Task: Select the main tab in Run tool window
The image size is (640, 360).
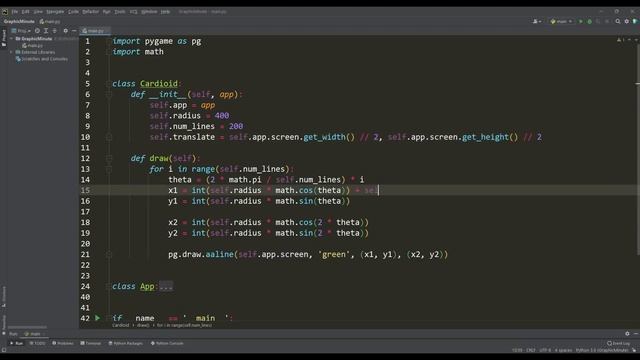Action: click(34, 334)
